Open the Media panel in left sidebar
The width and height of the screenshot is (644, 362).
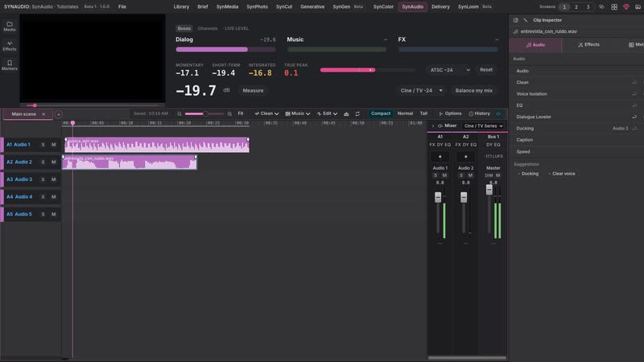pos(10,27)
